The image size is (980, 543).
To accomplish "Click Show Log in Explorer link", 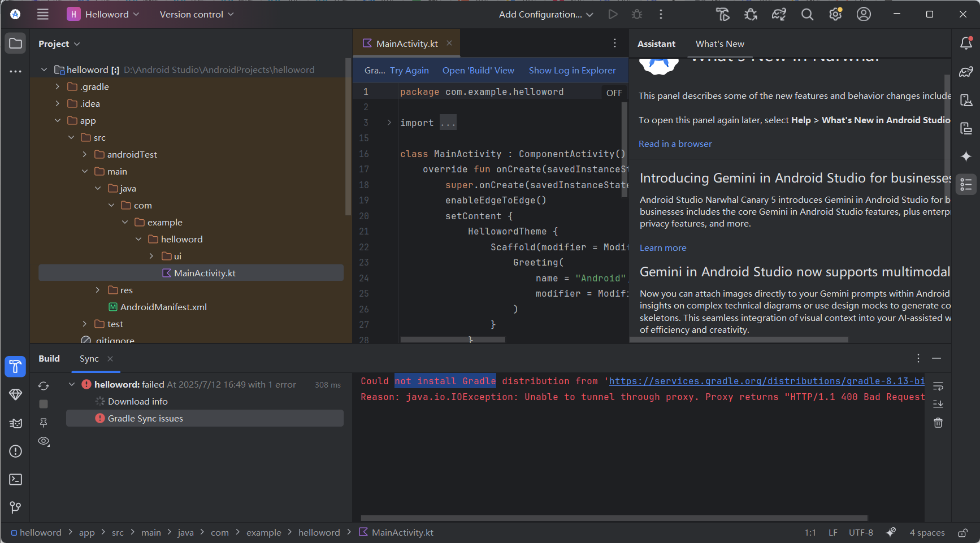I will [x=572, y=71].
